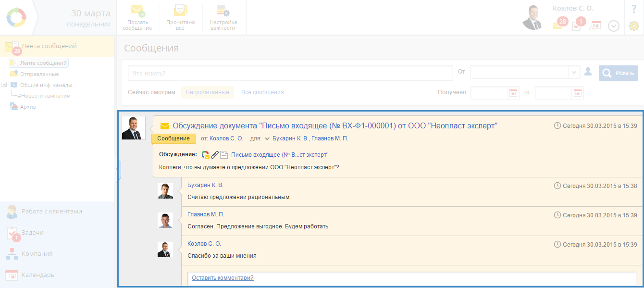The height and width of the screenshot is (288, 644).
Task: Open the Получено start date calendar picker
Action: click(x=513, y=93)
